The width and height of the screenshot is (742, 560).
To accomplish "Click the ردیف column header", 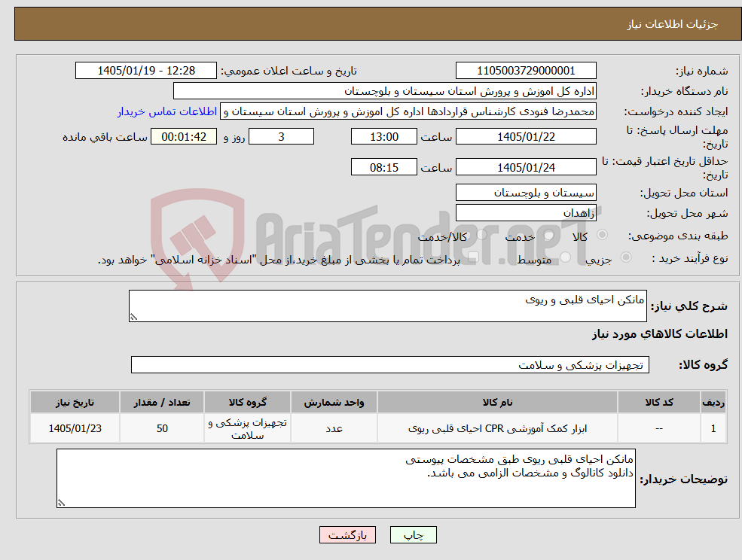I will tap(713, 403).
